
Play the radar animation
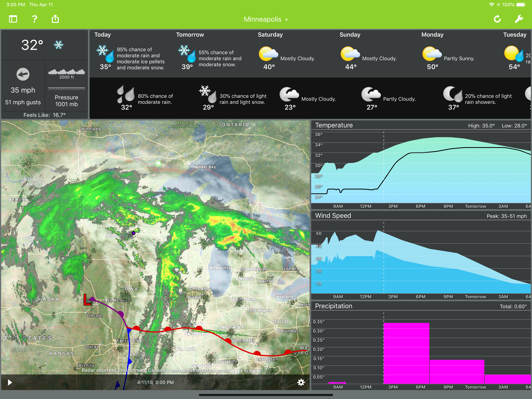point(10,382)
